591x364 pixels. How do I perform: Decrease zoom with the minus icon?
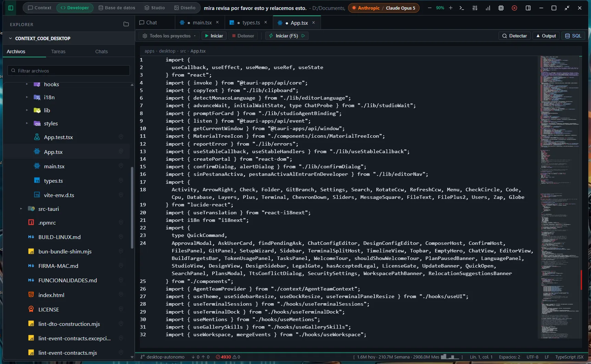click(x=430, y=8)
